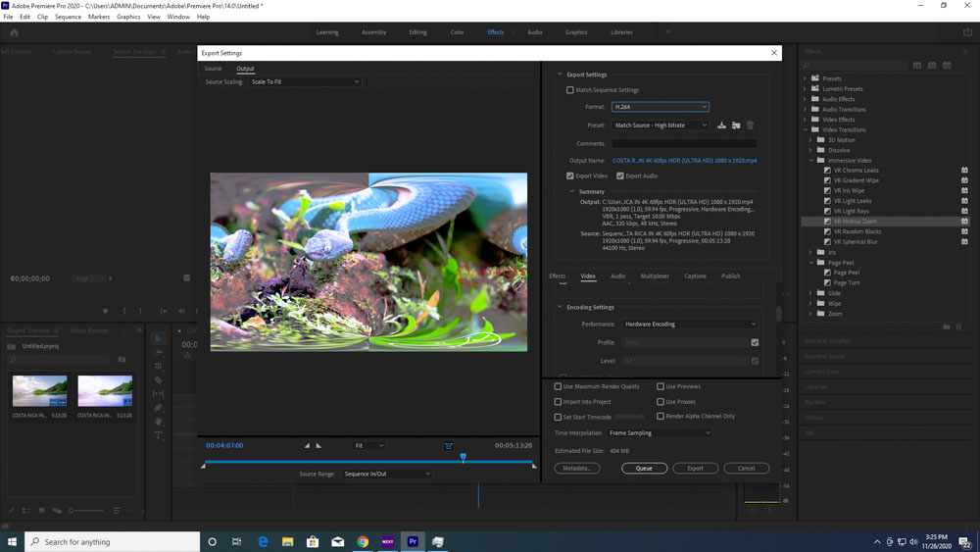Click the Set Out Point marker icon
Image resolution: width=980 pixels, height=552 pixels.
(318, 446)
